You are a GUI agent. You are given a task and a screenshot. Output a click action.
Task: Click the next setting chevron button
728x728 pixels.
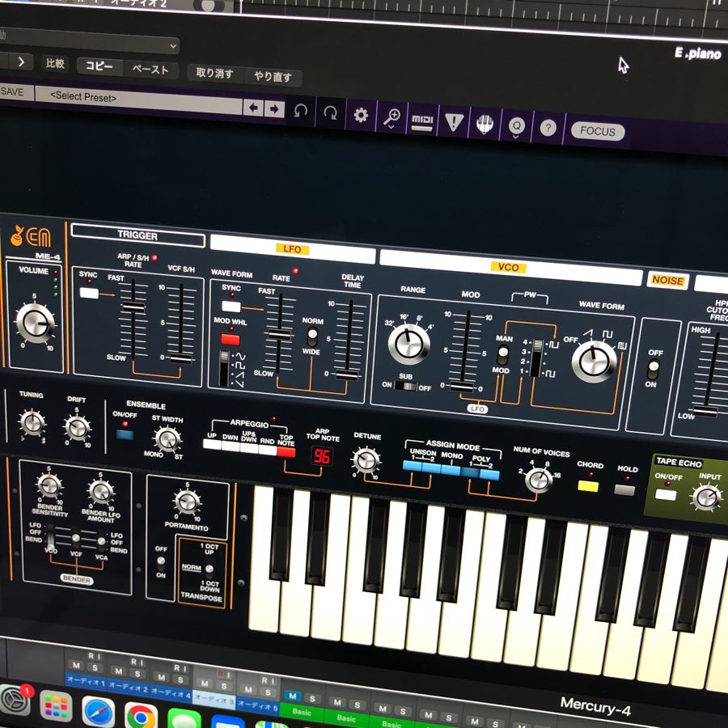tap(21, 61)
